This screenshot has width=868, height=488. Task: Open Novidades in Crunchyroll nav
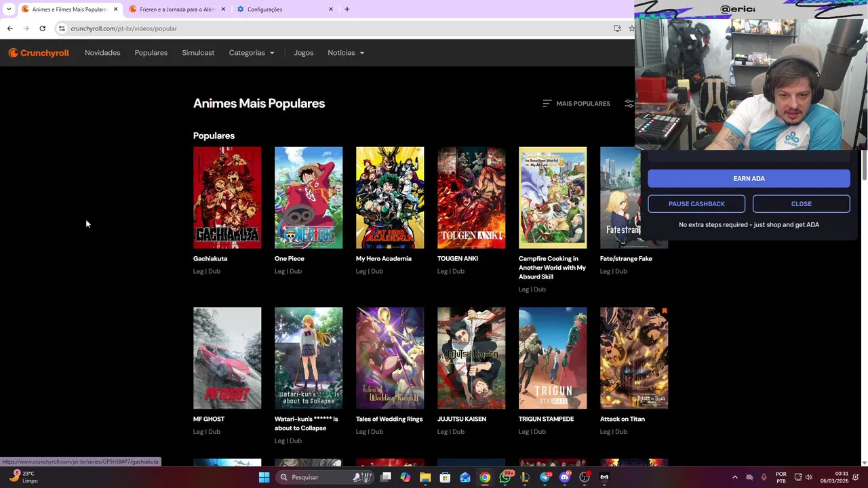coord(102,53)
